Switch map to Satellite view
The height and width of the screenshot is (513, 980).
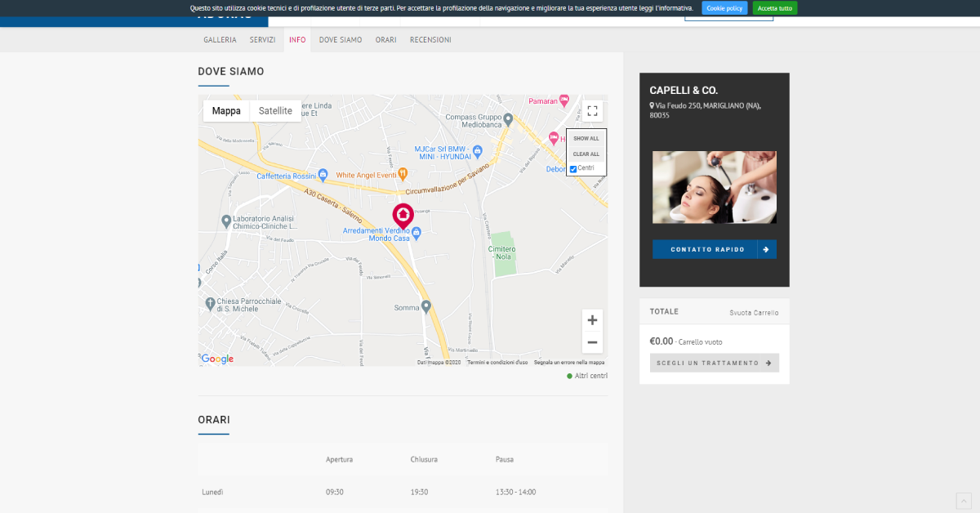click(275, 111)
